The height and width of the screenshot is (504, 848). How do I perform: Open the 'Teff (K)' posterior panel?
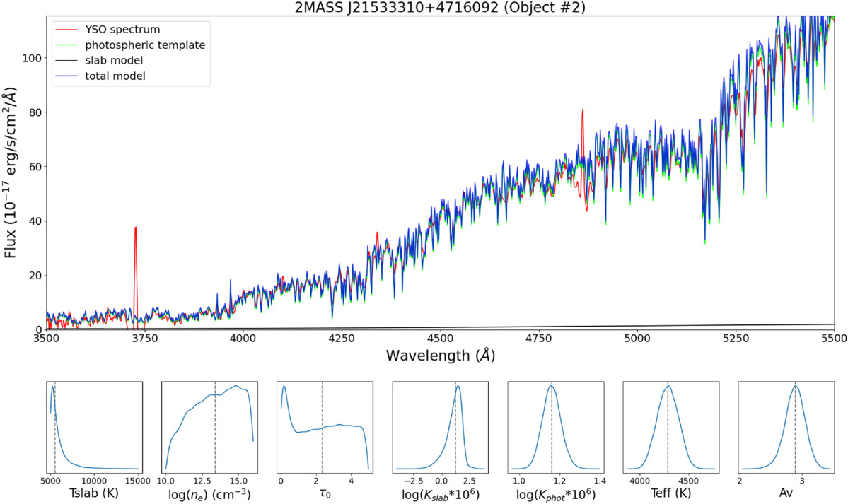671,427
